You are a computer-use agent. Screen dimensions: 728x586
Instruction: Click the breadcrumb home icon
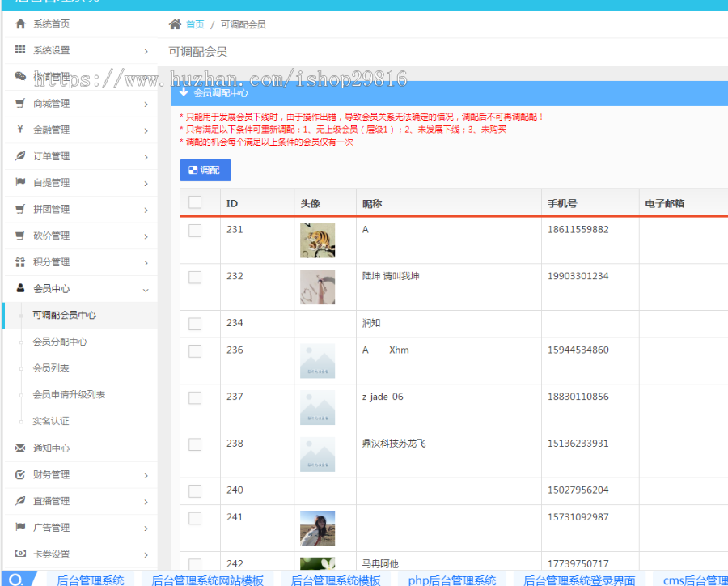175,24
